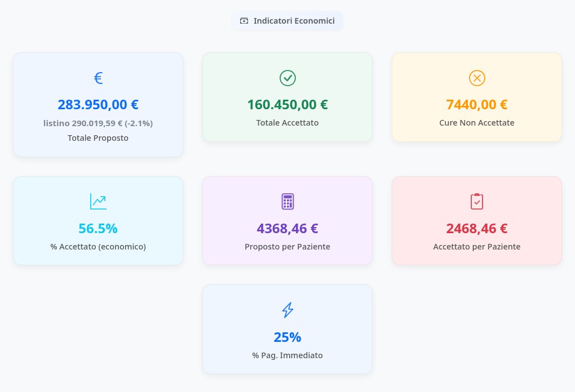Click the cash icon beside Indicatori Economici

(x=244, y=21)
